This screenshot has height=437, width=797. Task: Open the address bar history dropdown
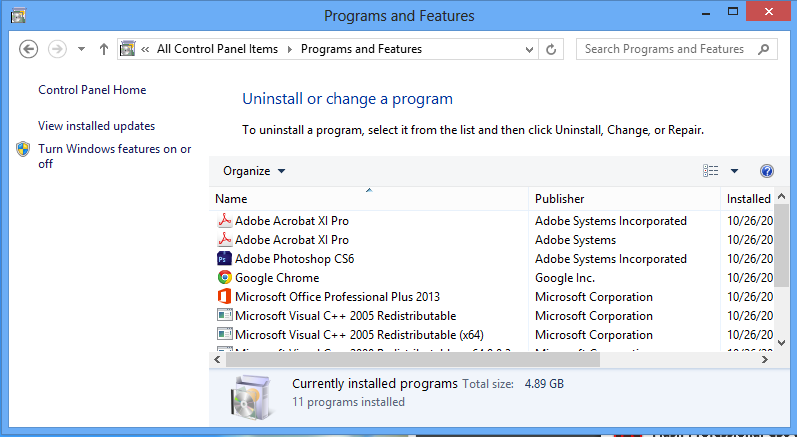click(x=529, y=50)
